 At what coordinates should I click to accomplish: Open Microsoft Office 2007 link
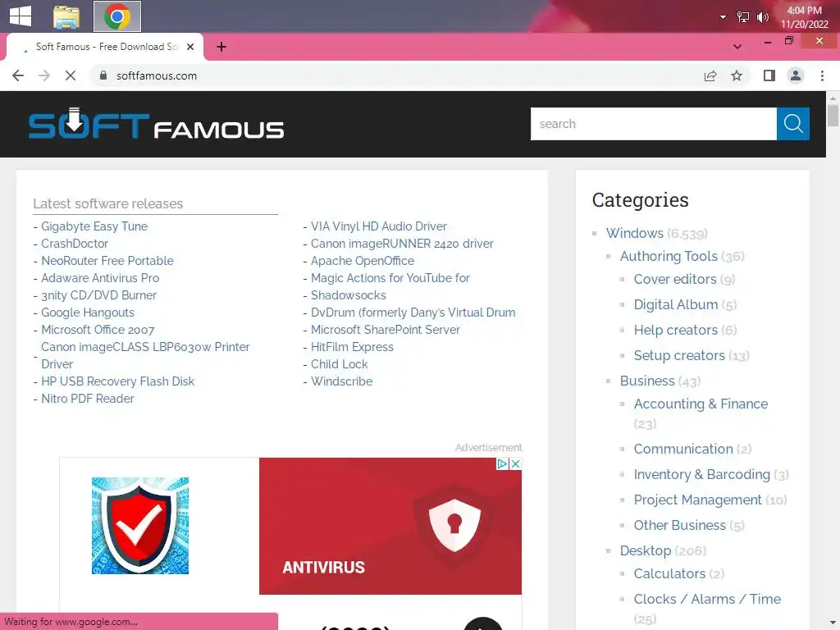coord(98,330)
